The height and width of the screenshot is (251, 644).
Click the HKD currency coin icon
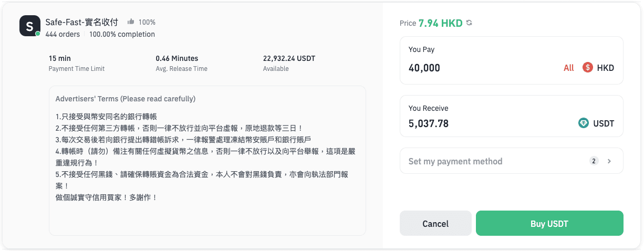click(588, 68)
